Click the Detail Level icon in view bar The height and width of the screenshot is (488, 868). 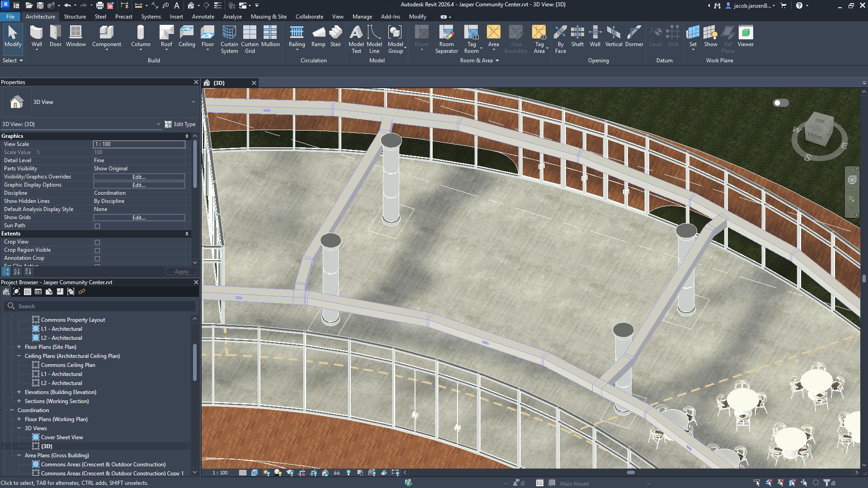tap(243, 473)
